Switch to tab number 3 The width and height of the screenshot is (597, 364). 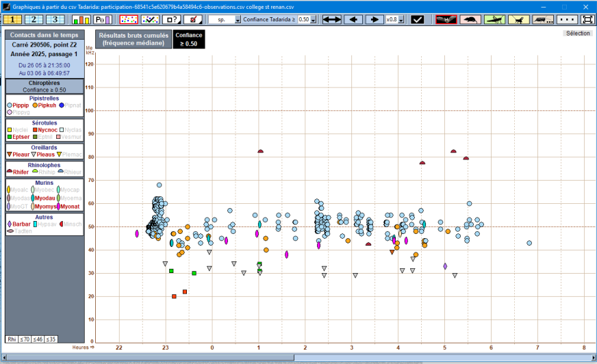(x=55, y=19)
